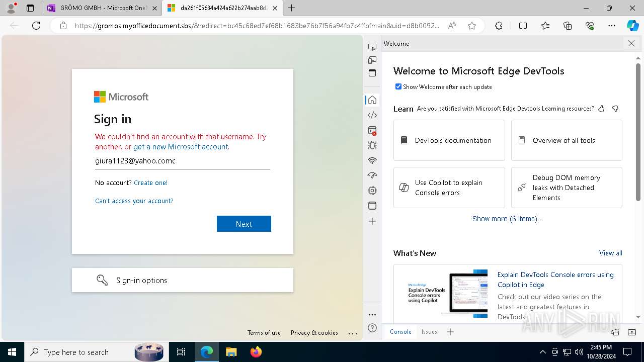Add this page to favorites star icon
This screenshot has height=362, width=644.
click(472, 26)
